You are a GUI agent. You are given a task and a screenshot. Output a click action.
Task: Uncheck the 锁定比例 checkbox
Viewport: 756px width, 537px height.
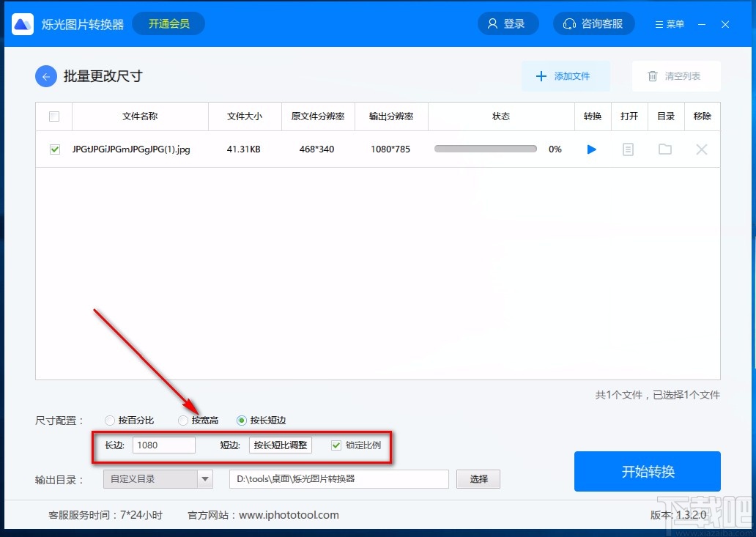(x=336, y=445)
